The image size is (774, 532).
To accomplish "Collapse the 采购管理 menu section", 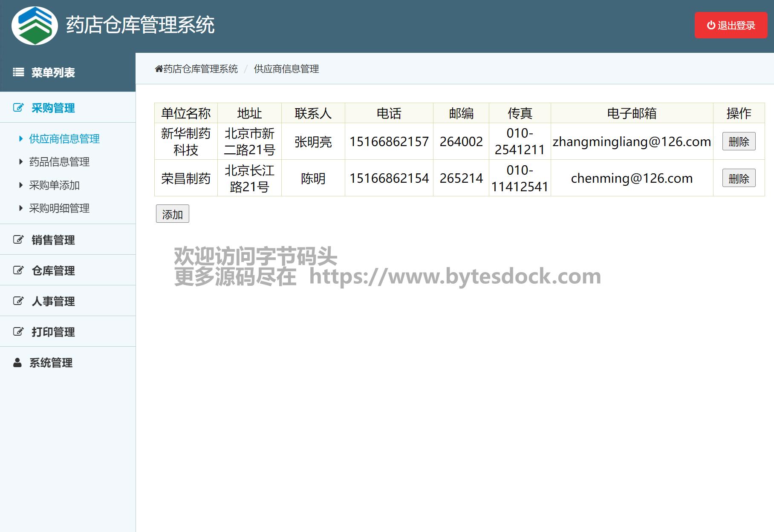I will [53, 108].
